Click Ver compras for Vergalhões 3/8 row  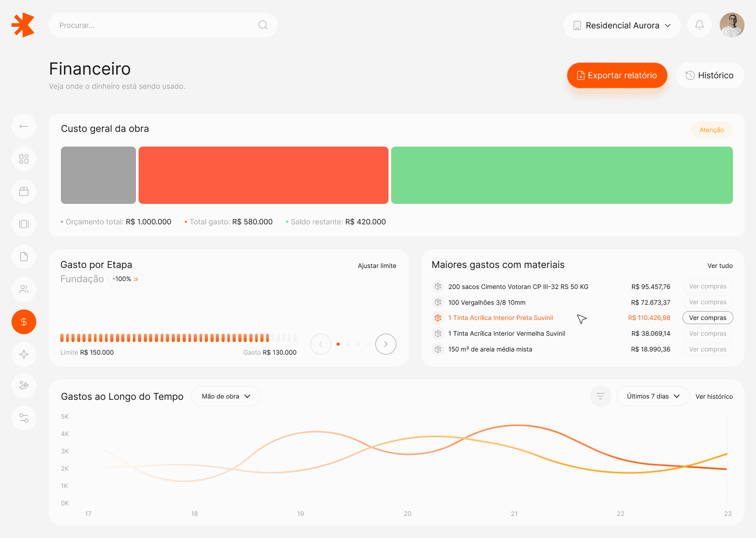[x=708, y=302]
